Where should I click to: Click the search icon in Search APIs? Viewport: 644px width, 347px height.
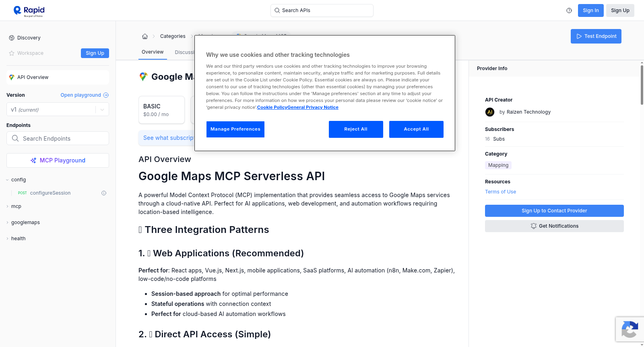pyautogui.click(x=277, y=10)
